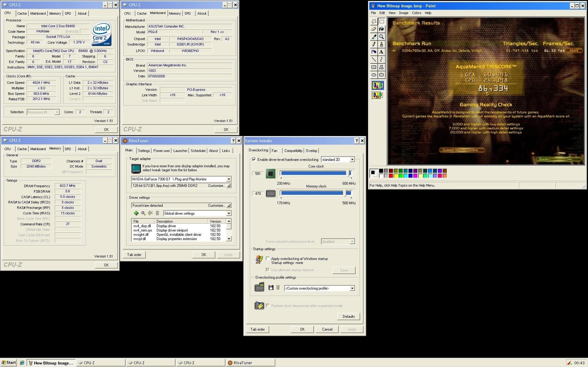The image size is (588, 367).
Task: Select the Text tool in Paint
Action: [x=381, y=52]
